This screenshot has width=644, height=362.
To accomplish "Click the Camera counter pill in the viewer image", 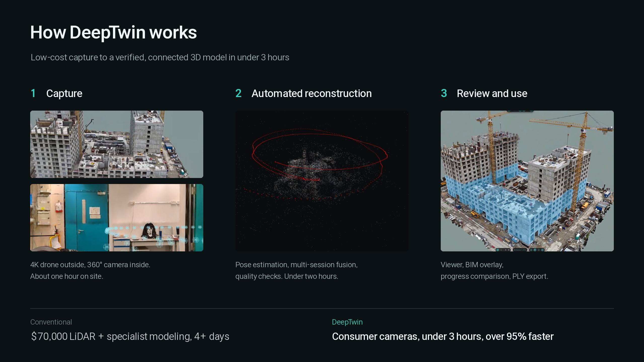I will (520, 250).
